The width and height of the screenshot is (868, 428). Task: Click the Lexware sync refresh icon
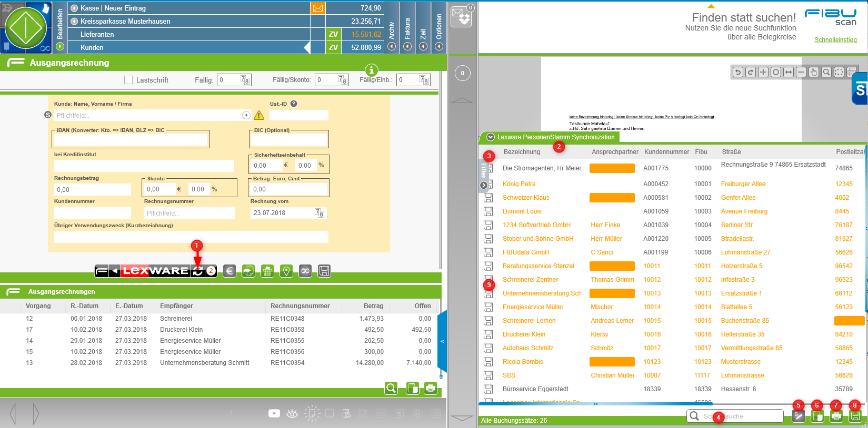(198, 271)
